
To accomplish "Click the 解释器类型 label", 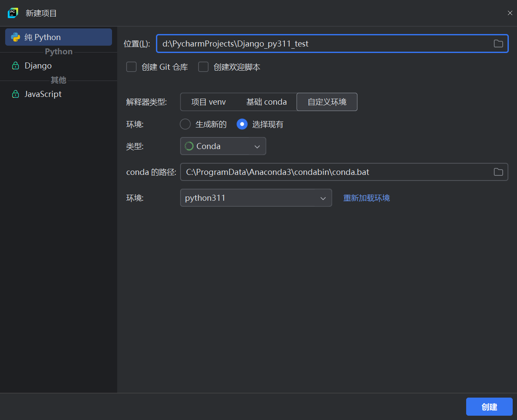I will tap(146, 102).
